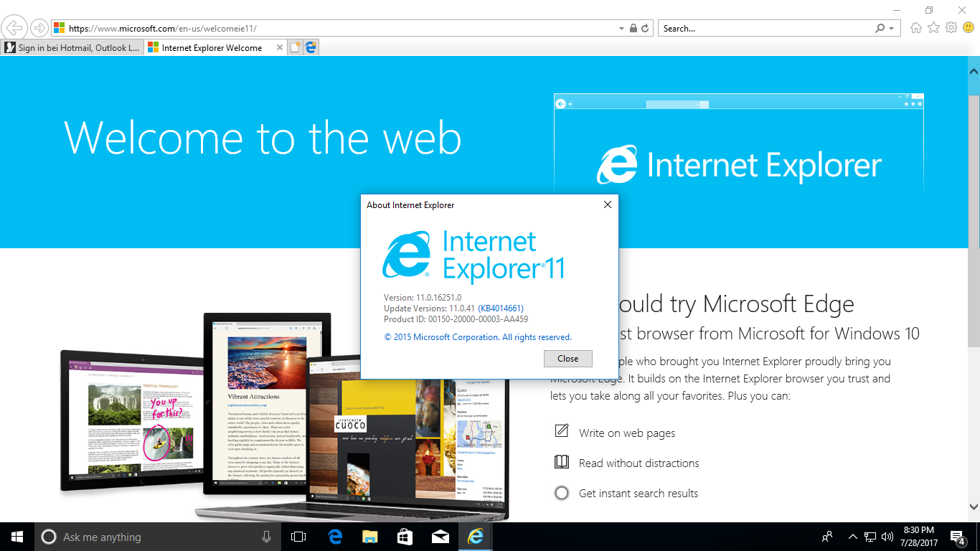The image size is (980, 551).
Task: Click into the Search box
Action: click(765, 29)
